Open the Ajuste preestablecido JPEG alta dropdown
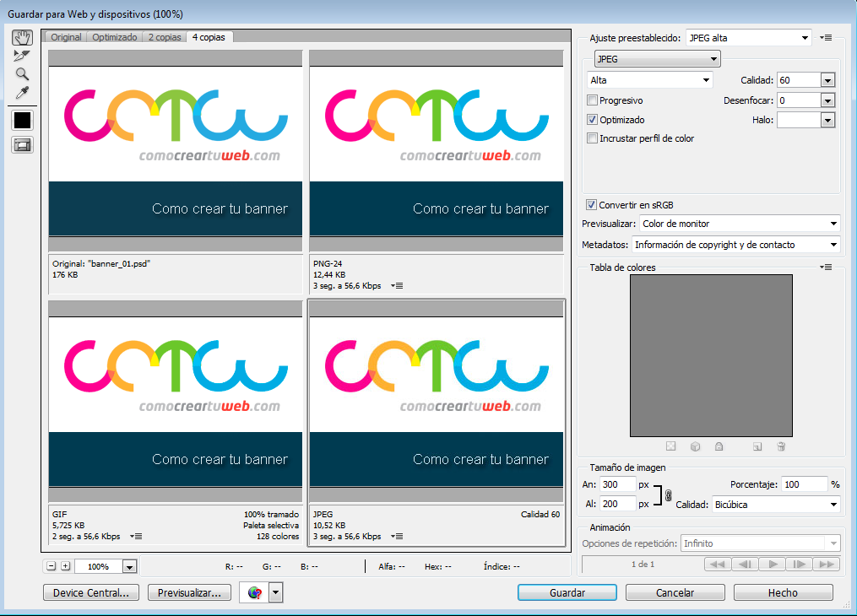Screen dimensions: 857x616 point(748,38)
